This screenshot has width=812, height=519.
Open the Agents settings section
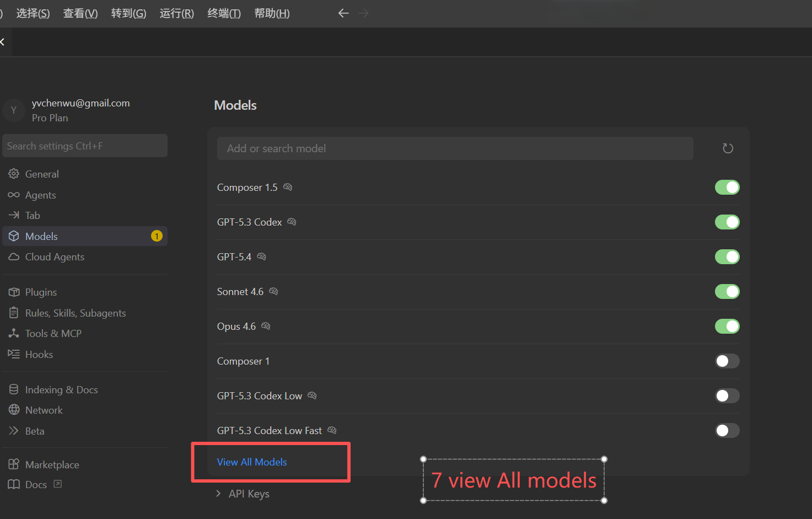coord(40,195)
